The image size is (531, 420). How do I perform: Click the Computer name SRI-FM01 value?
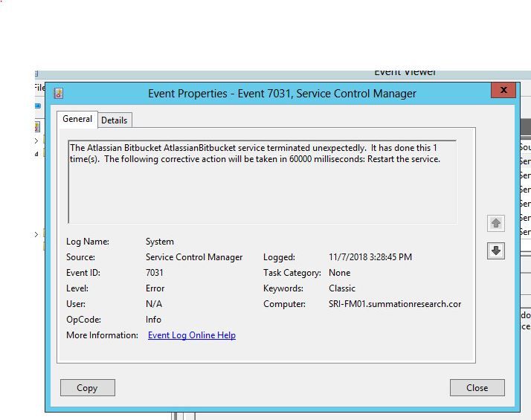(395, 304)
